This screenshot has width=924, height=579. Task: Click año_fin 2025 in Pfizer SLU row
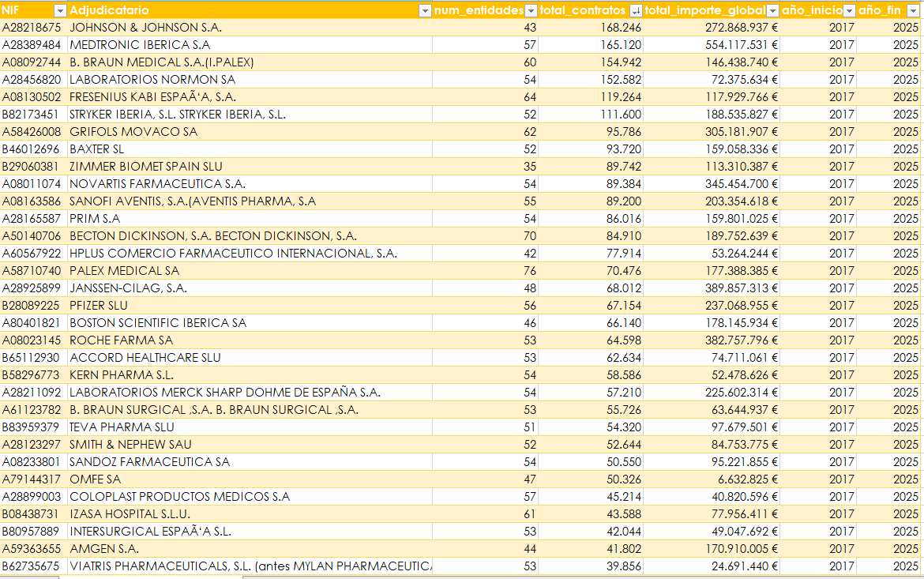pos(890,306)
